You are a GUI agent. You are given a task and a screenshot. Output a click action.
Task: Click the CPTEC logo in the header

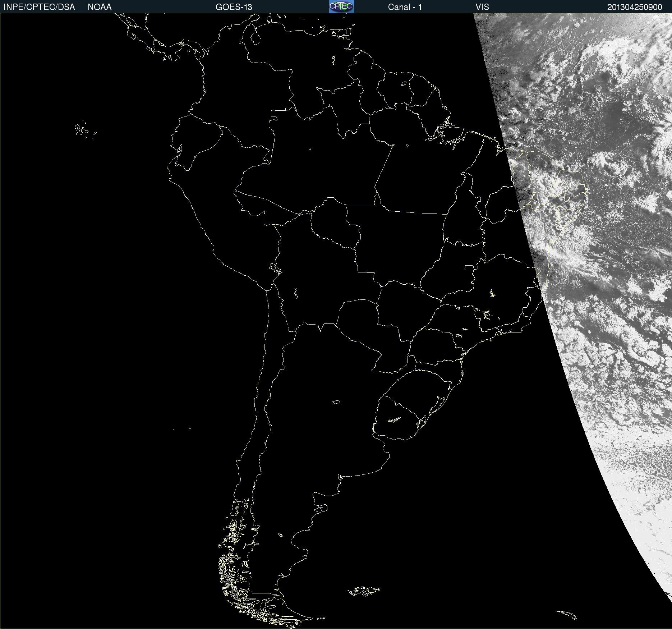click(x=341, y=6)
